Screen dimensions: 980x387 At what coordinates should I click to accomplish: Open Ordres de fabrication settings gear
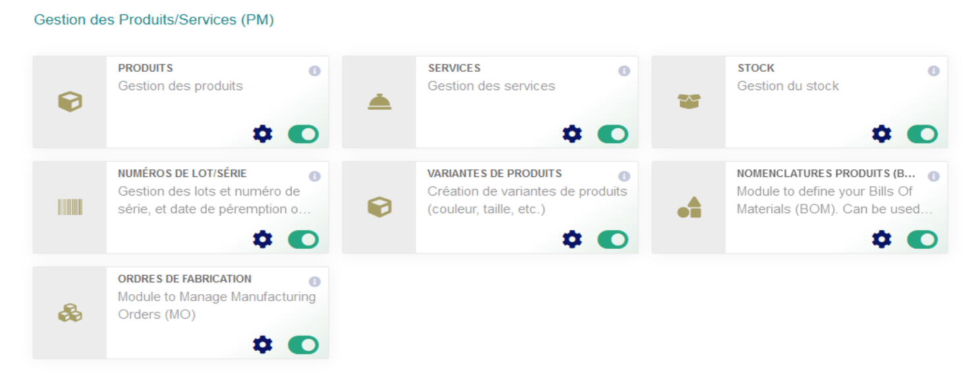263,345
